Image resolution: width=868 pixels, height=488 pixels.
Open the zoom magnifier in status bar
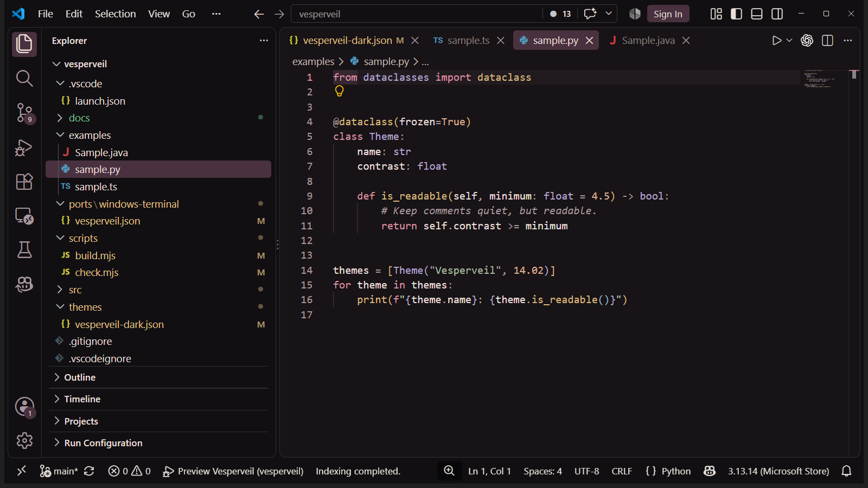pos(449,471)
